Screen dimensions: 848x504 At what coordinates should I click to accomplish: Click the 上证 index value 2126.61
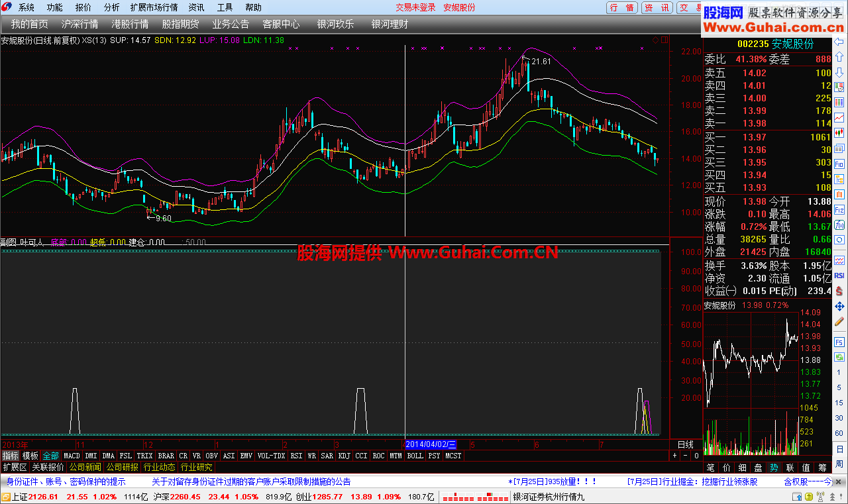(x=43, y=497)
